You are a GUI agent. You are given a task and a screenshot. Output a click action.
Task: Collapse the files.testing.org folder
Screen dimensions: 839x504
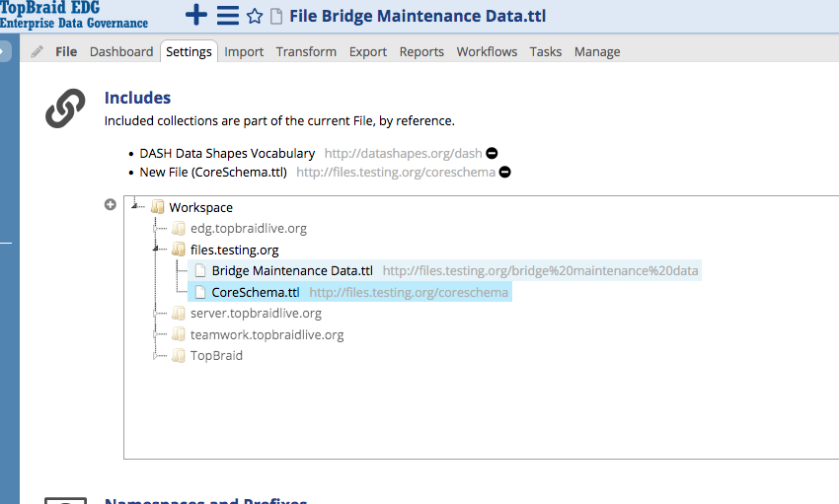pyautogui.click(x=156, y=250)
